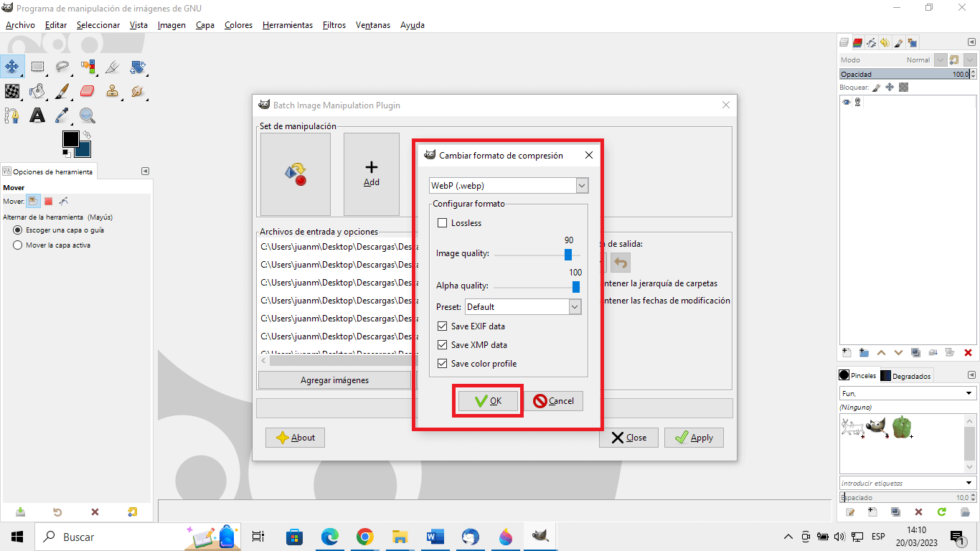Toggle the layer visibility eye icon

point(847,103)
